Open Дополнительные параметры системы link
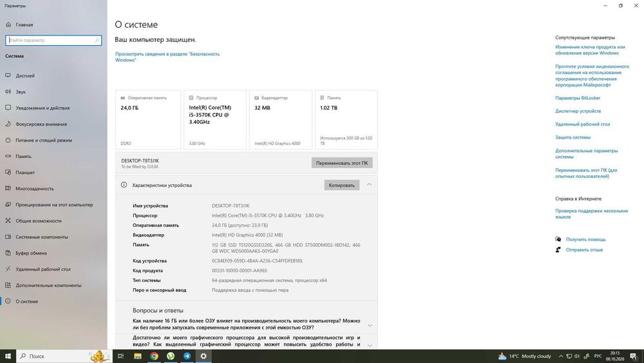This screenshot has height=363, width=644. tap(586, 153)
